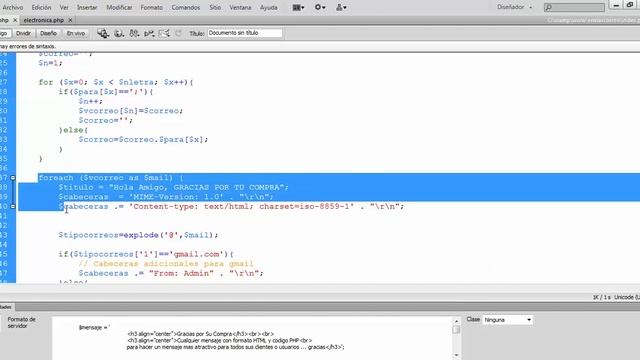The width and height of the screenshot is (640, 360).
Task: Open the Archivo menu
Action: click(x=13, y=7)
